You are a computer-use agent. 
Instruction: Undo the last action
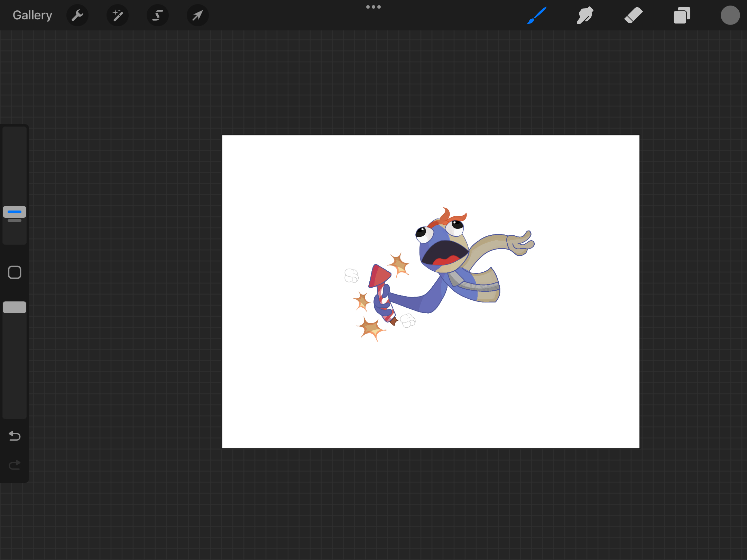click(15, 436)
